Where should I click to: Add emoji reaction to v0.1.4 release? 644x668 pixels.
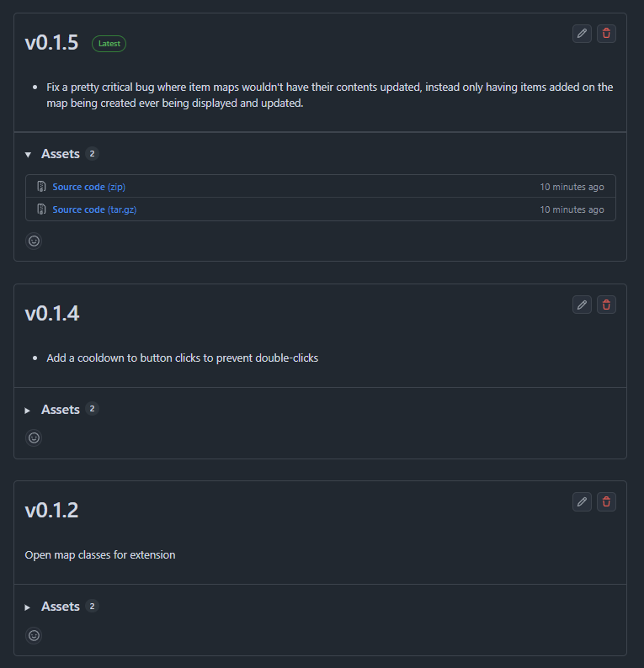click(x=34, y=437)
